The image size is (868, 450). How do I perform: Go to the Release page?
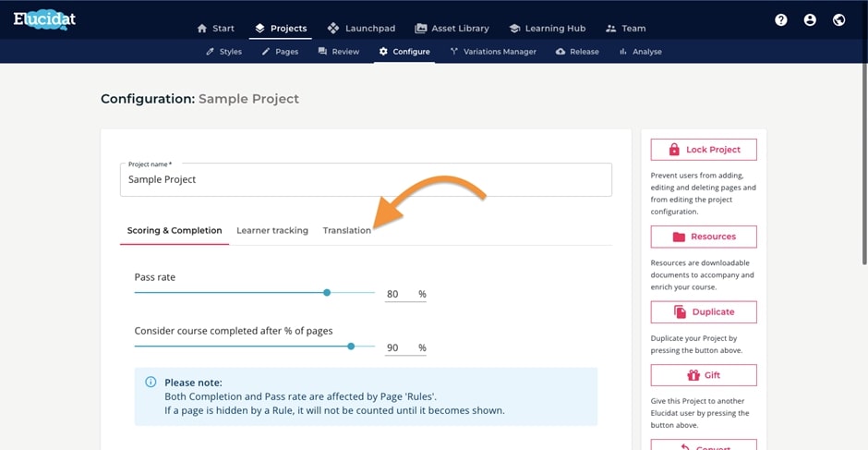coord(577,52)
